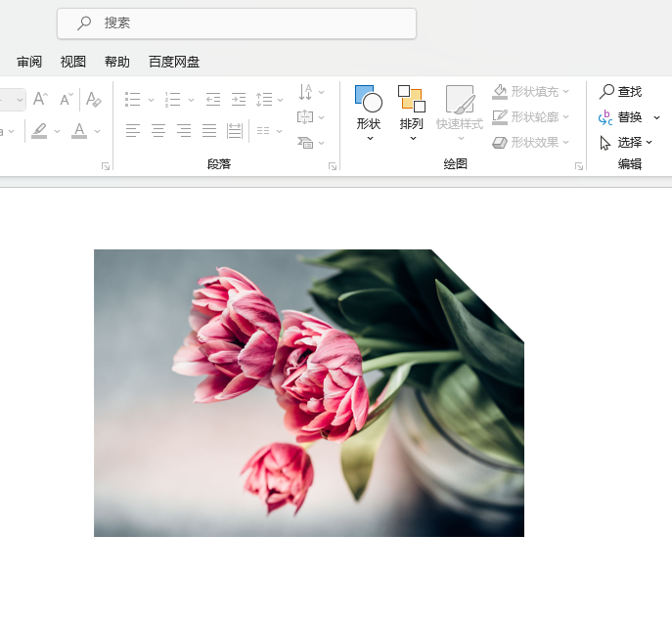Open the text direction options

[x=311, y=92]
